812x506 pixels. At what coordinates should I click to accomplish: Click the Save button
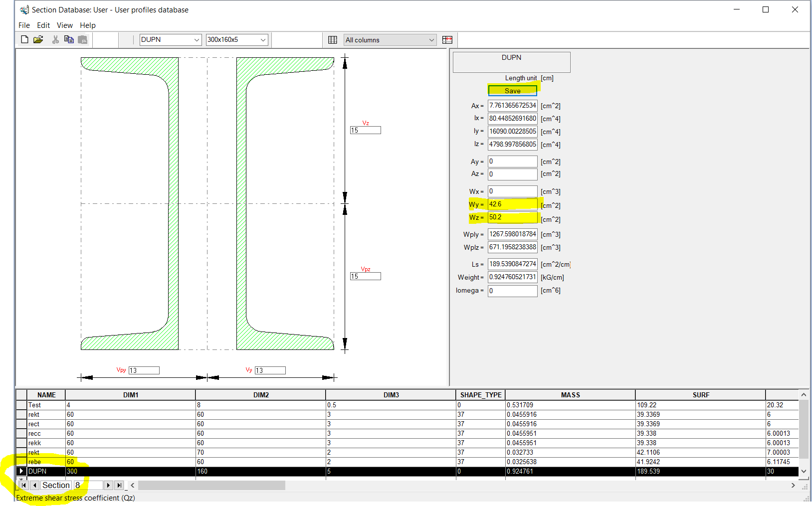click(x=512, y=91)
